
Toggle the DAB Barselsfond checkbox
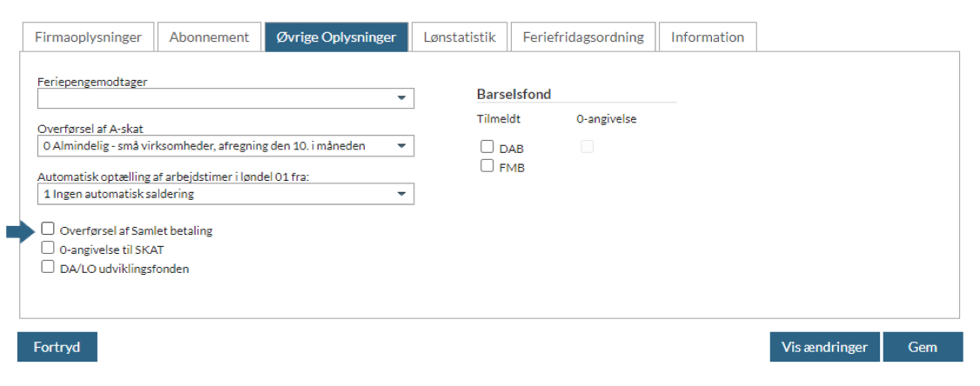point(487,147)
